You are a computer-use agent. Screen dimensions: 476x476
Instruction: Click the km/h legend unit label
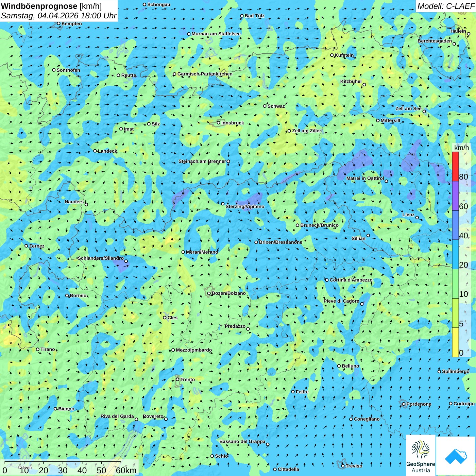[x=461, y=148]
